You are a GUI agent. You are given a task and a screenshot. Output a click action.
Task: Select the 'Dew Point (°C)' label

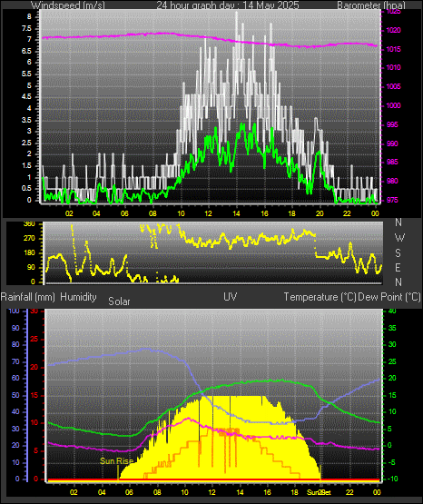pos(389,297)
